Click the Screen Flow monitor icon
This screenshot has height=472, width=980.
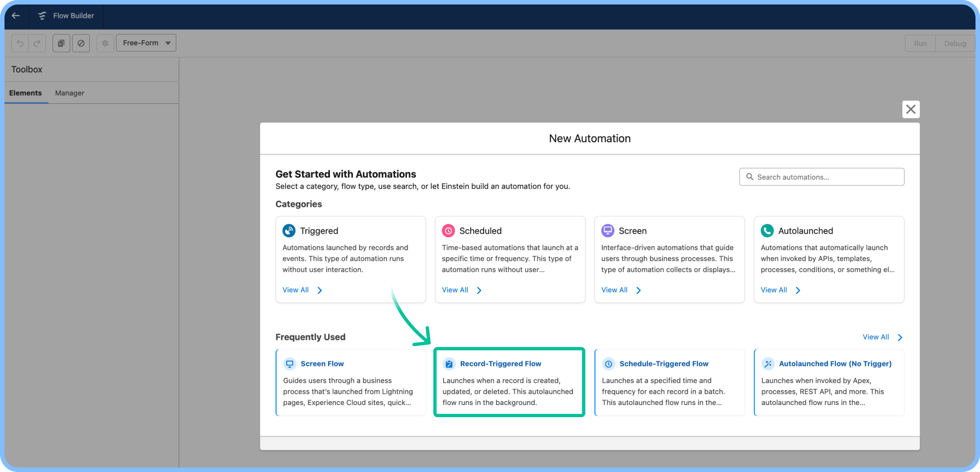(x=290, y=364)
